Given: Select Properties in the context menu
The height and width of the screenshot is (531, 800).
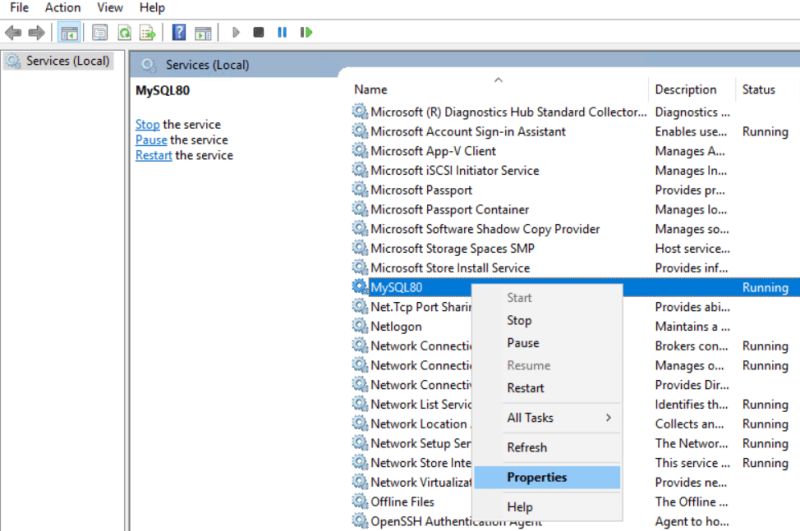Looking at the screenshot, I should click(x=547, y=477).
